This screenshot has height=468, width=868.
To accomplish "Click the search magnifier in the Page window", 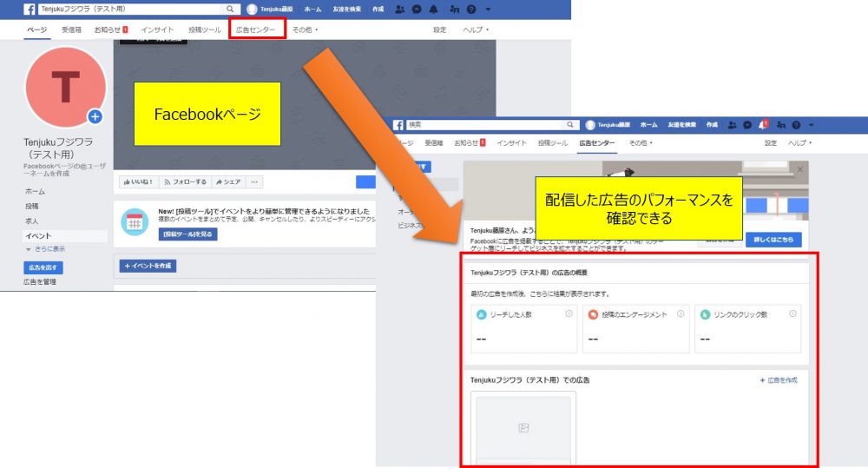I will pyautogui.click(x=230, y=9).
